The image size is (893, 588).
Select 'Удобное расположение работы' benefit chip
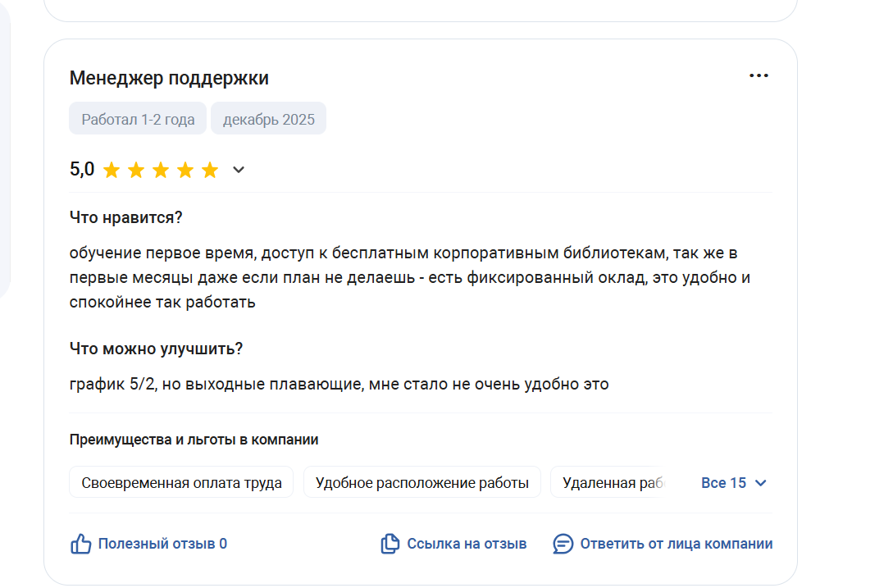421,483
